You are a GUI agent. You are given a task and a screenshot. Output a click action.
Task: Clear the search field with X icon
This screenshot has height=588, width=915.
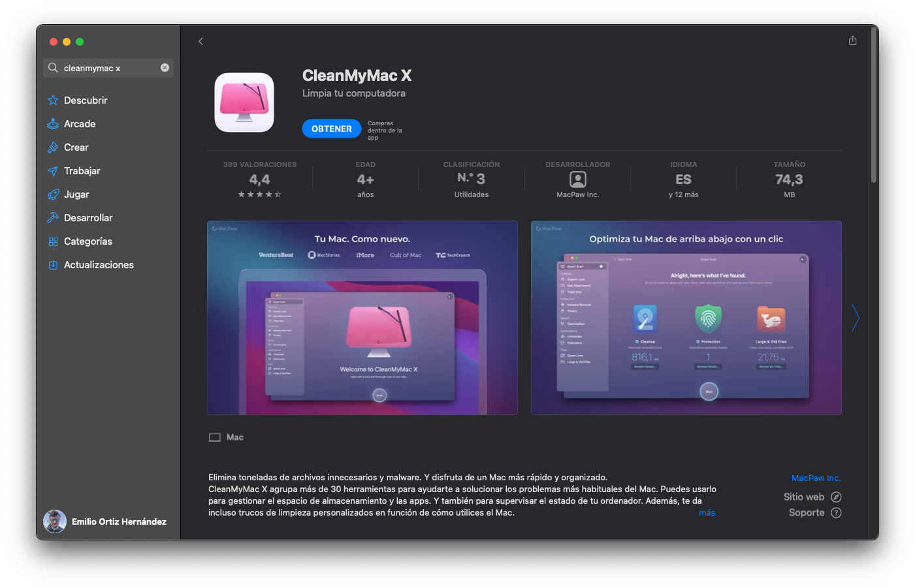point(165,67)
